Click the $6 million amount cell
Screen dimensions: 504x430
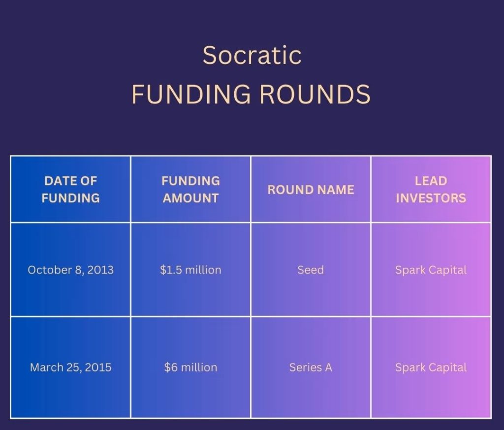pyautogui.click(x=190, y=368)
